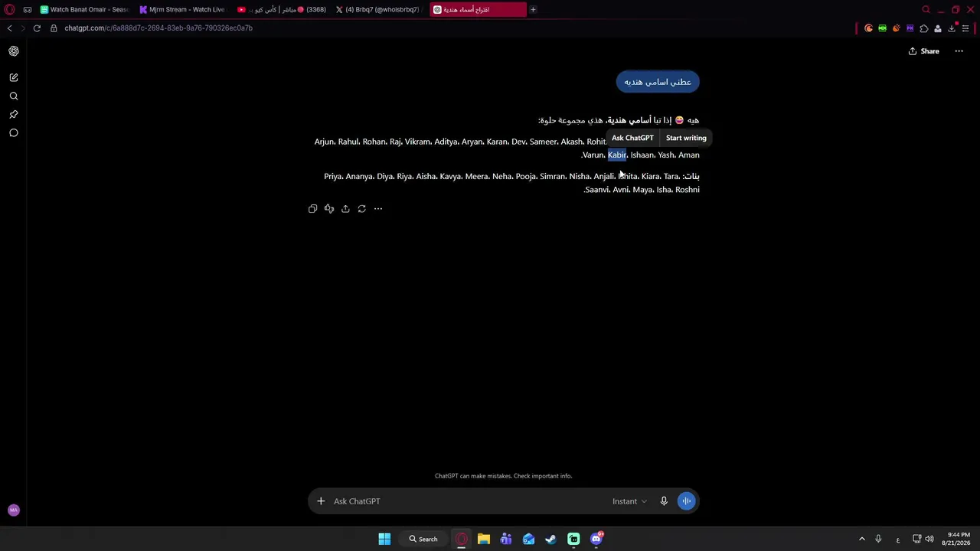Click the taskbar Search box
The height and width of the screenshot is (551, 980).
tap(423, 539)
